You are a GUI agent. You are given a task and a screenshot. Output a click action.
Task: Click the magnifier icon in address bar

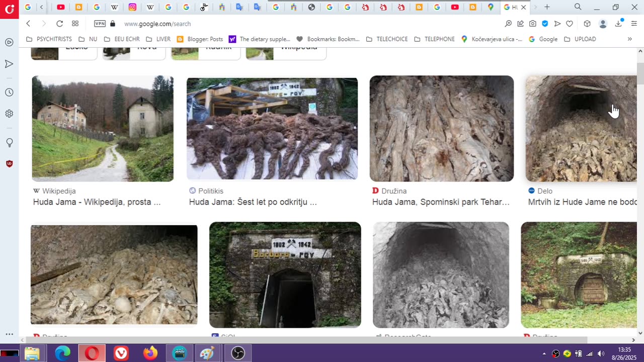pyautogui.click(x=508, y=24)
